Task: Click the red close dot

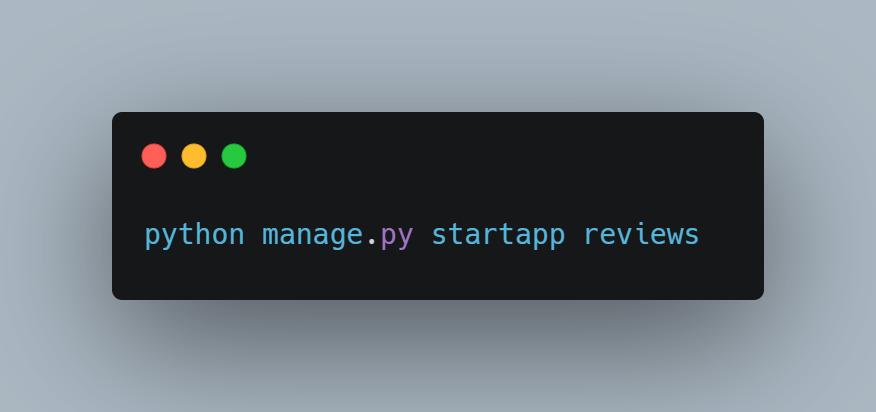Action: (154, 156)
